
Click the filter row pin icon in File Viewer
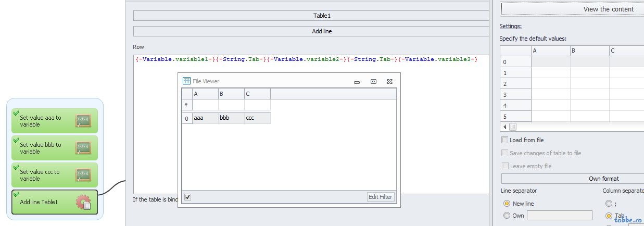tap(187, 105)
